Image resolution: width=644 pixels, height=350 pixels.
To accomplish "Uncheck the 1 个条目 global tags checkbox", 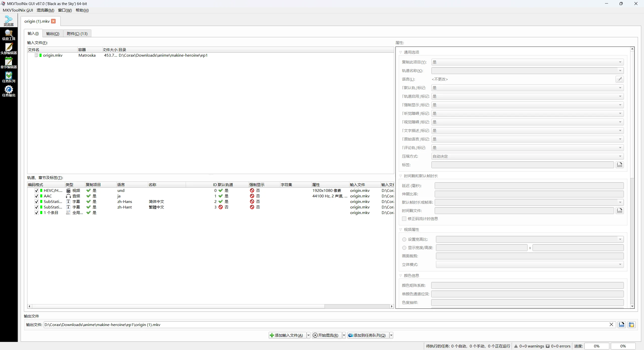I will pyautogui.click(x=36, y=213).
